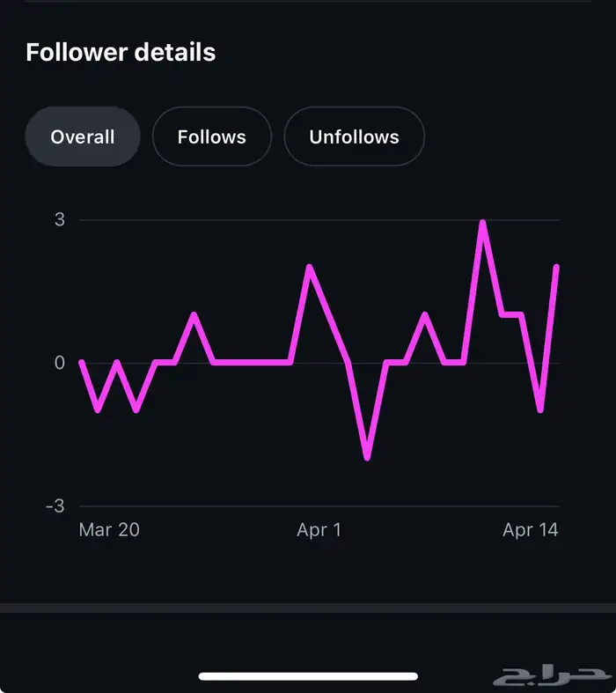Switch to the Follows tab

[212, 136]
